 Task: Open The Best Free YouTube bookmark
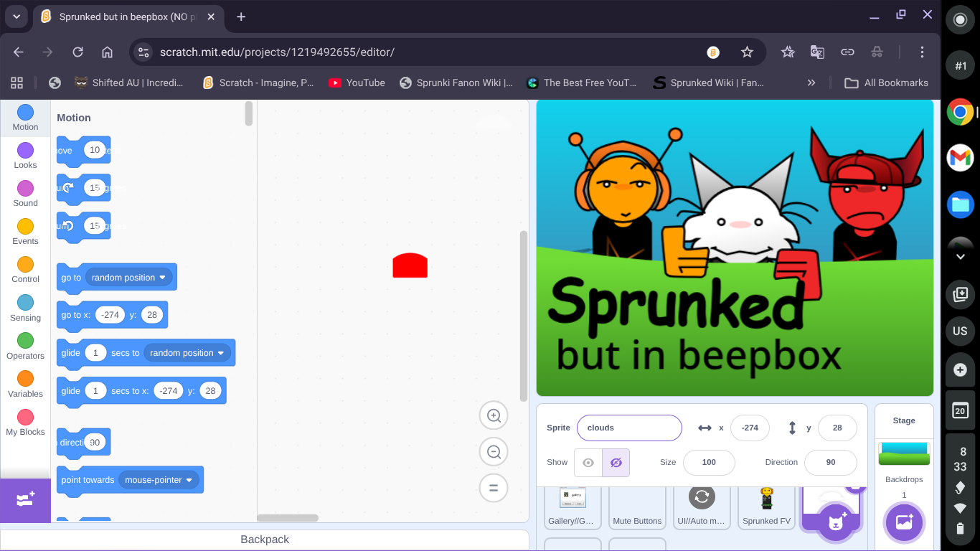click(x=581, y=83)
